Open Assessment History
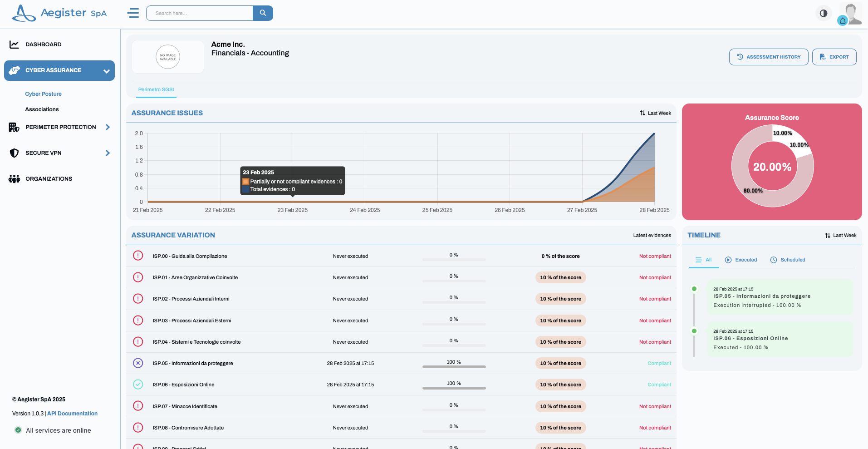Viewport: 868px width, 449px height. (x=768, y=57)
